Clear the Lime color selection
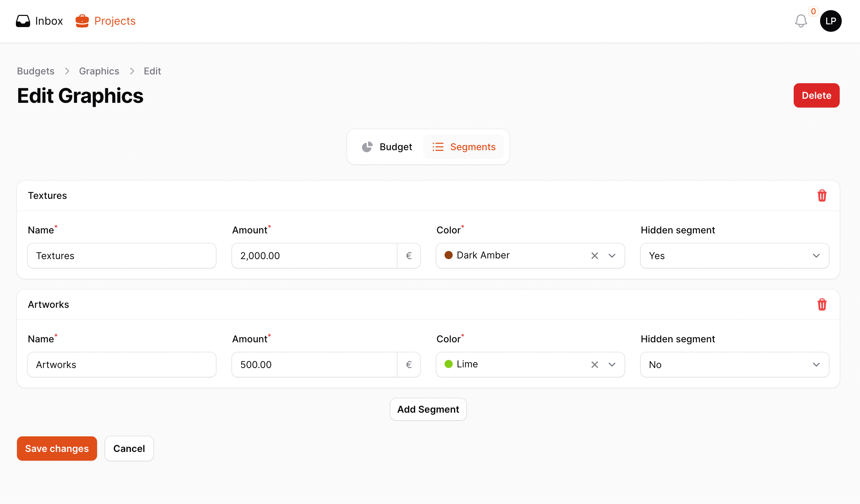Screen dimensions: 860x504 pyautogui.click(x=594, y=364)
